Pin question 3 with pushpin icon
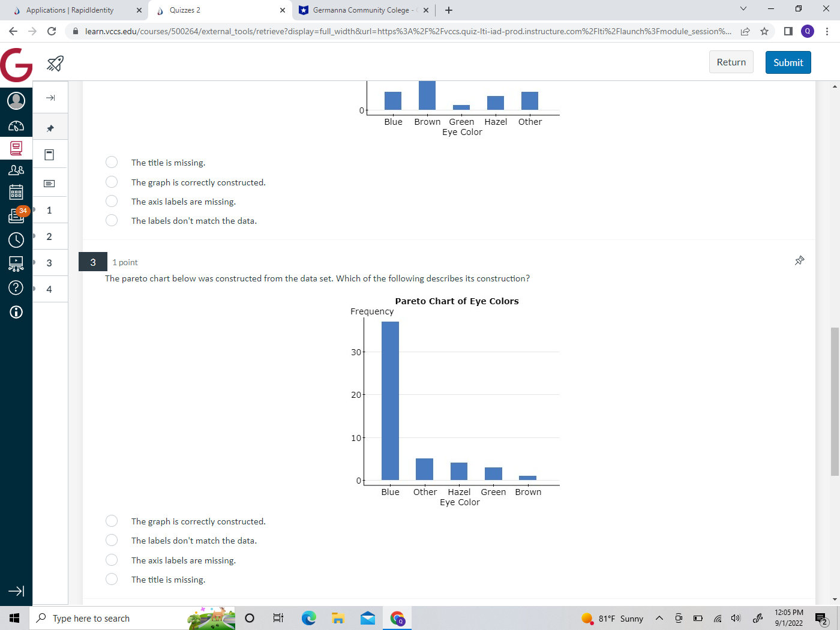 coord(799,260)
